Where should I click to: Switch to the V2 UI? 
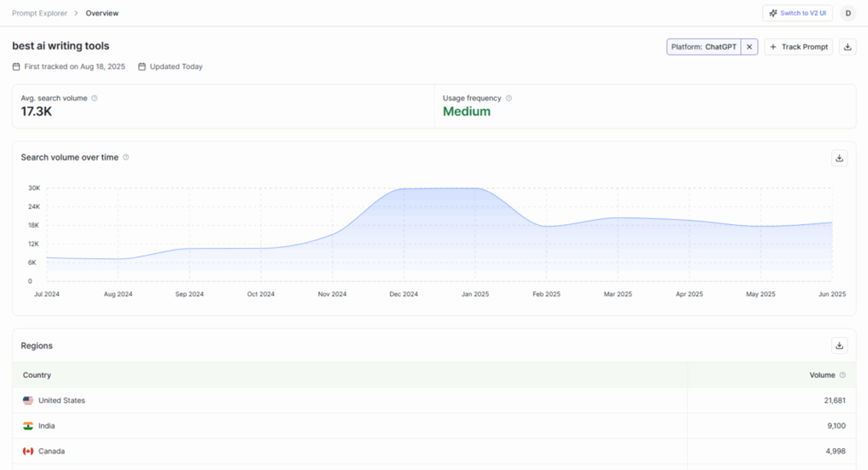coord(797,13)
